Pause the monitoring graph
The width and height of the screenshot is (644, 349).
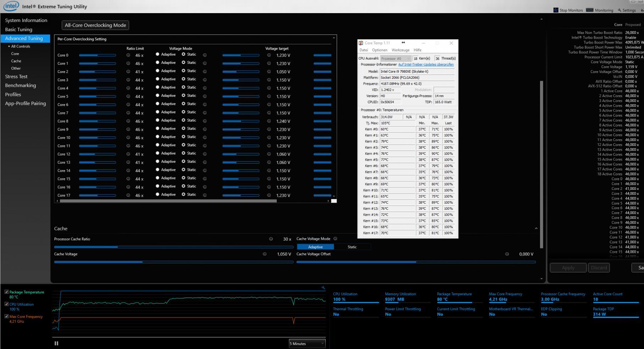point(56,343)
